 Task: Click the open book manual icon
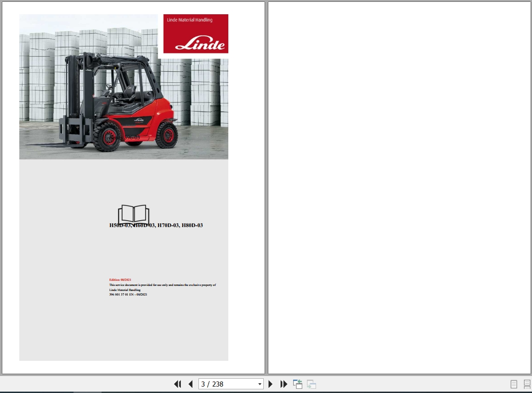click(x=134, y=215)
